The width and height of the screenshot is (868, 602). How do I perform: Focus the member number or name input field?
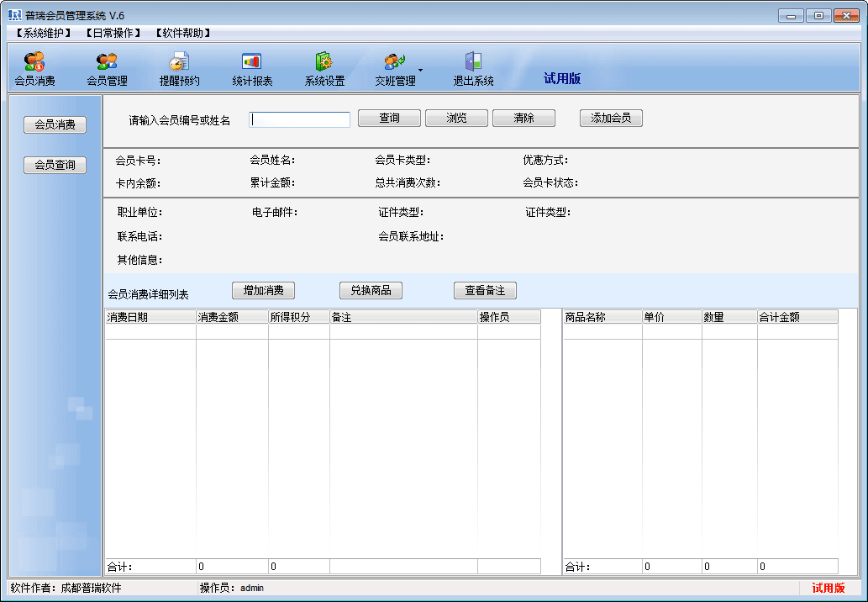point(300,119)
